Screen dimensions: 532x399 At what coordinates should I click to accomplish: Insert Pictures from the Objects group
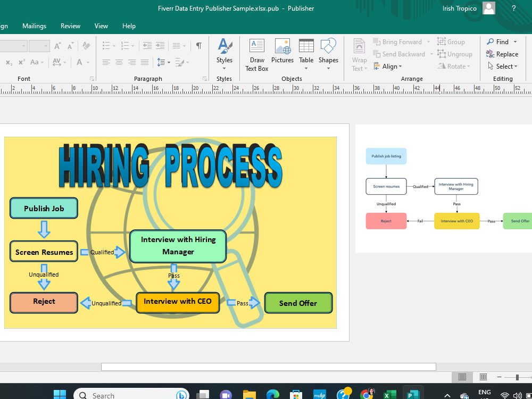pyautogui.click(x=282, y=51)
